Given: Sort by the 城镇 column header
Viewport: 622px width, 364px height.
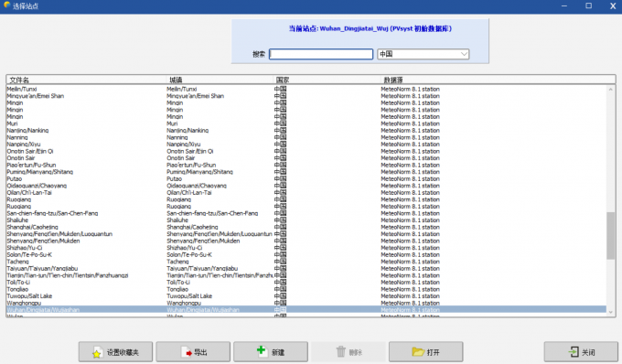Looking at the screenshot, I should (220, 80).
